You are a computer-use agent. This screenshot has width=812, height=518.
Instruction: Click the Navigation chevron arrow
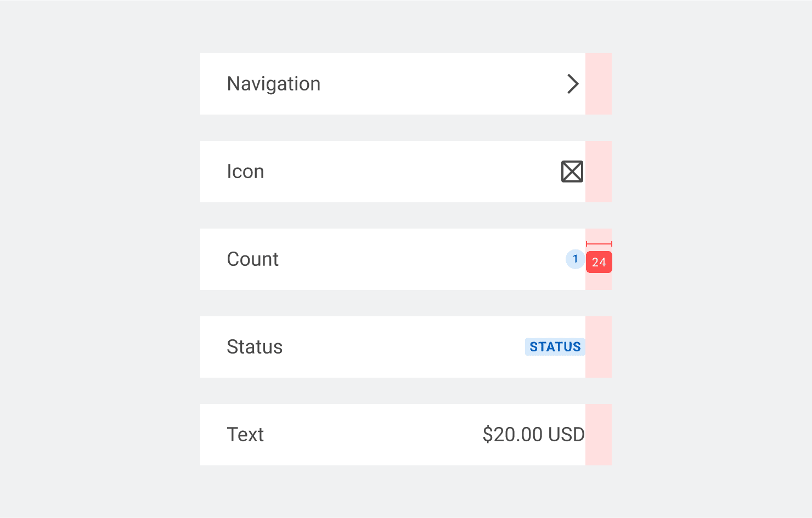[573, 84]
